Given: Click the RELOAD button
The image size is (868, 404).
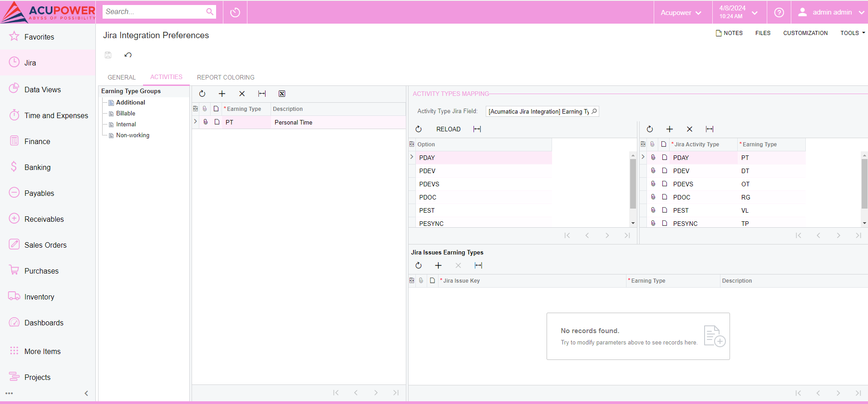Looking at the screenshot, I should click(x=449, y=129).
